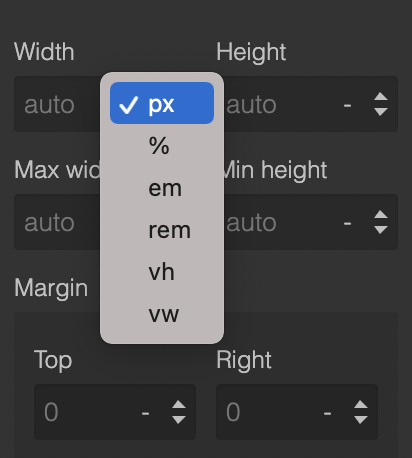Select the vw unit option
This screenshot has width=412, height=458.
click(162, 314)
